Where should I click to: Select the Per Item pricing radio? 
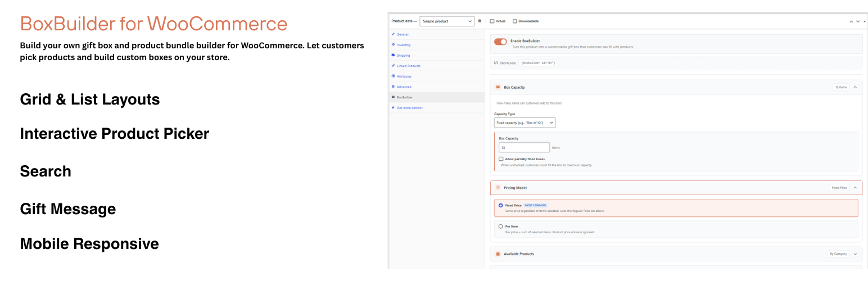(501, 226)
